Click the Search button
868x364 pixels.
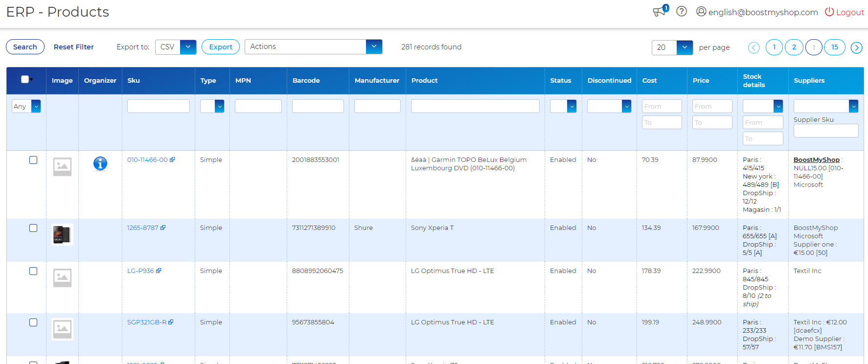point(25,47)
